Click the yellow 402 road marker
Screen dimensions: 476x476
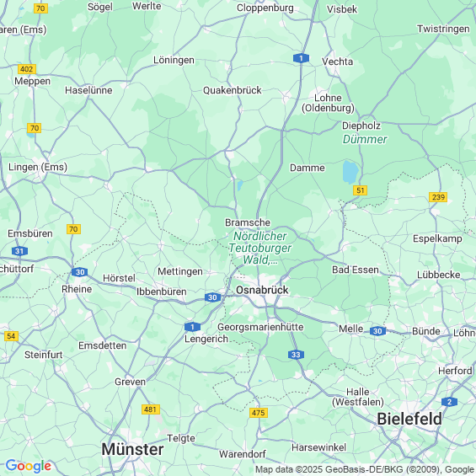[27, 69]
